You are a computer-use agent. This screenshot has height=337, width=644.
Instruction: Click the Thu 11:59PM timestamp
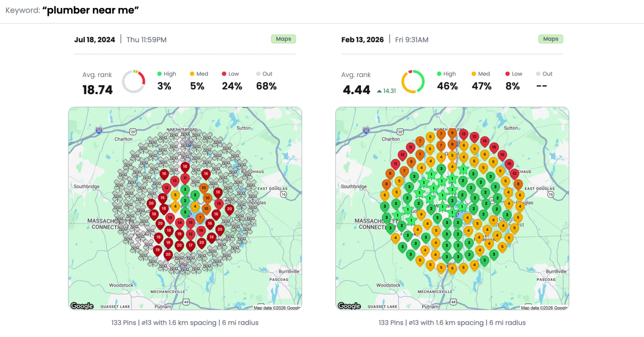[147, 40]
